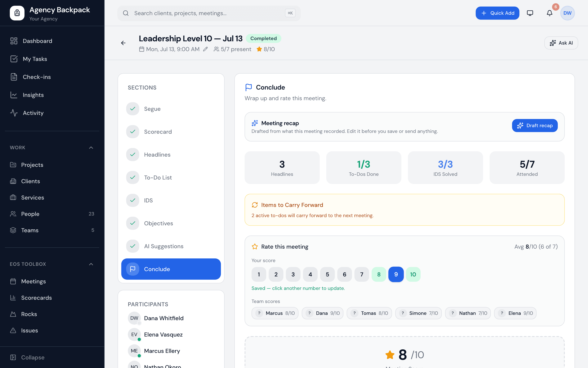Click the IDS Solved stat card
Image resolution: width=588 pixels, height=368 pixels.
[x=445, y=168]
